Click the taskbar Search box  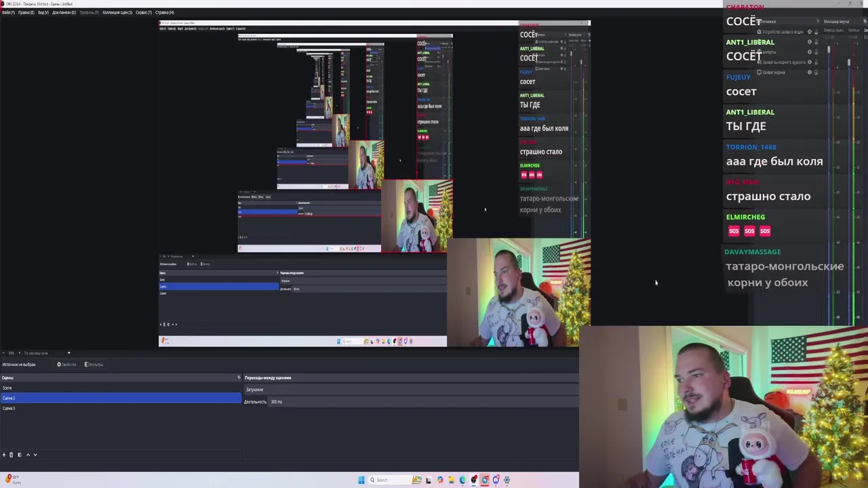pos(395,480)
